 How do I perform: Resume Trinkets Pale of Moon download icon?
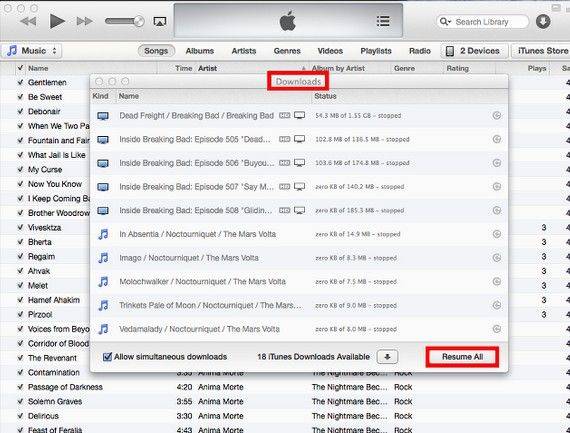click(497, 305)
